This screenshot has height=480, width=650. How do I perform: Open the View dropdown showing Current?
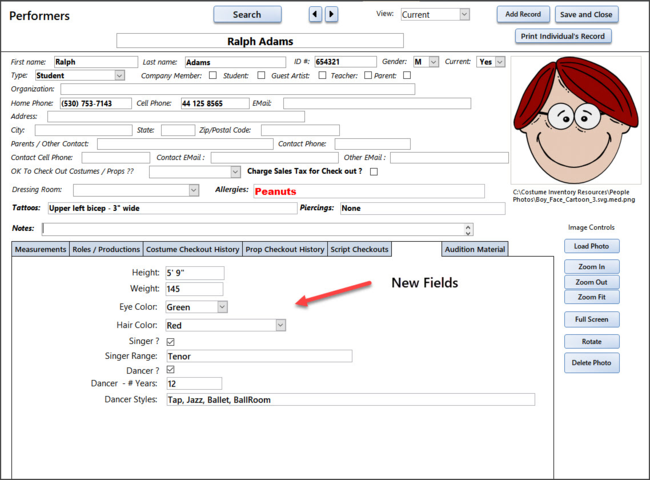pos(465,15)
